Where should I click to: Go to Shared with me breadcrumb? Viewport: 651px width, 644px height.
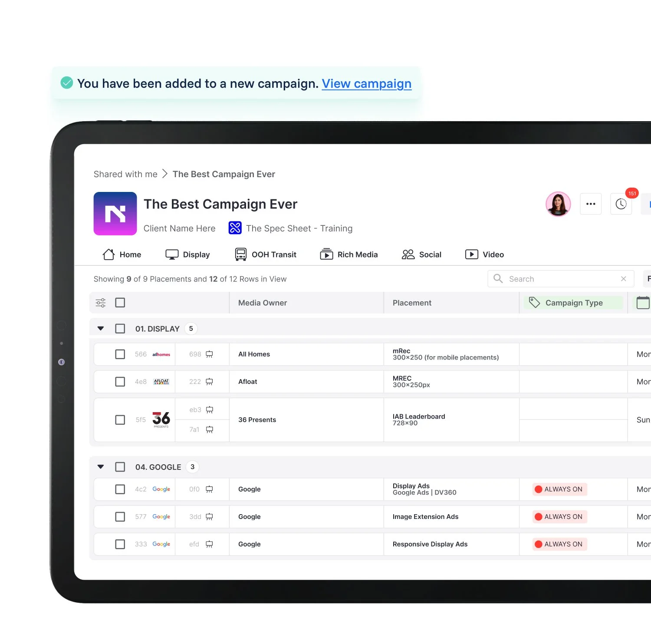125,174
